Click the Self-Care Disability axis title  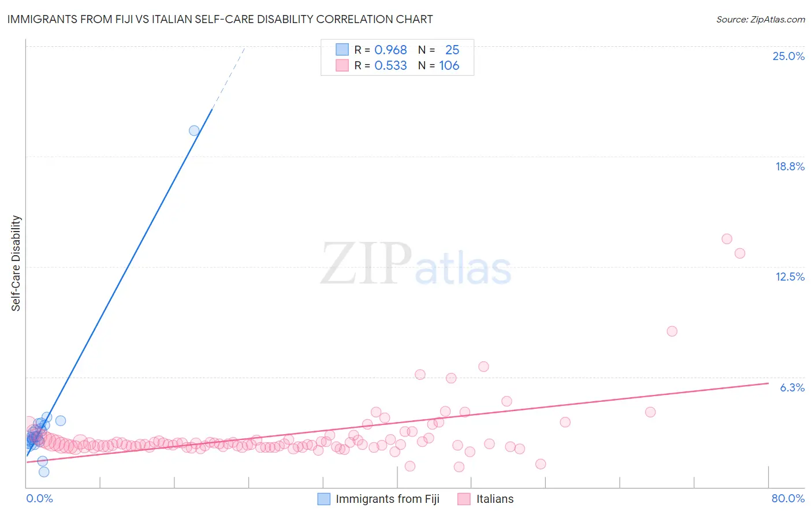point(16,263)
